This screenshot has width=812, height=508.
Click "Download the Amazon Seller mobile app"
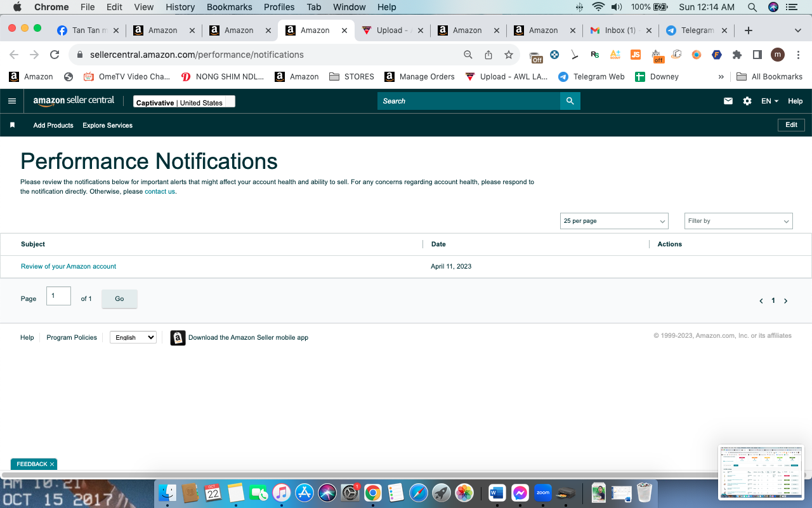coord(248,337)
